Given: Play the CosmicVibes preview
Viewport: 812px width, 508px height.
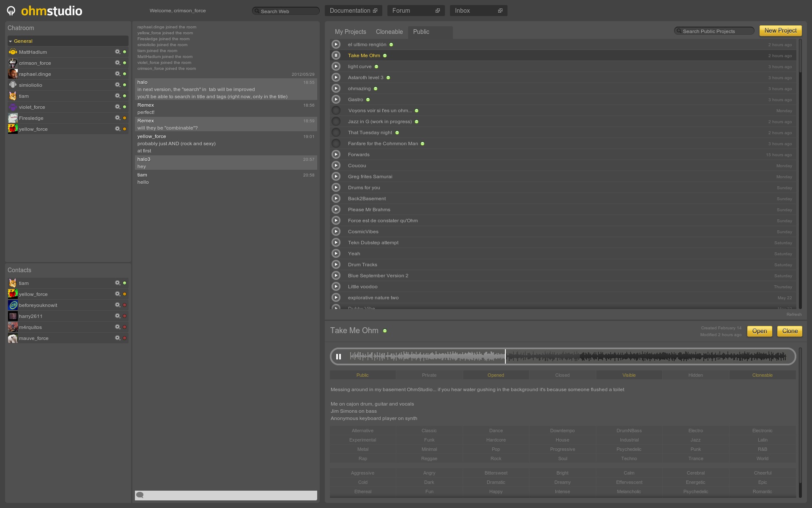Looking at the screenshot, I should click(x=336, y=232).
